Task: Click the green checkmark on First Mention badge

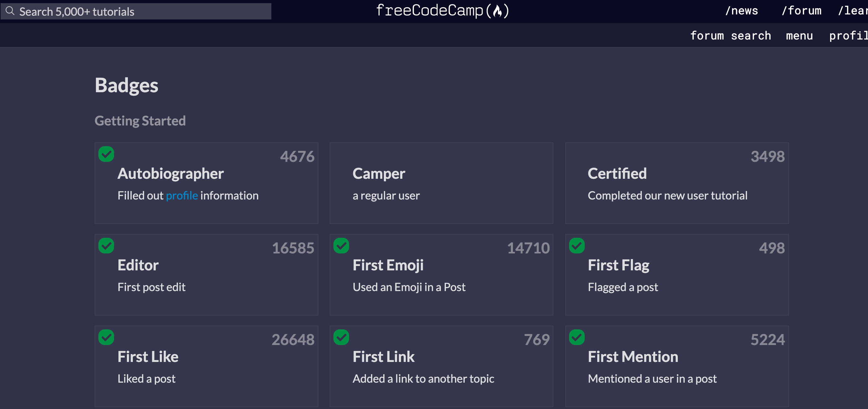Action: 576,337
